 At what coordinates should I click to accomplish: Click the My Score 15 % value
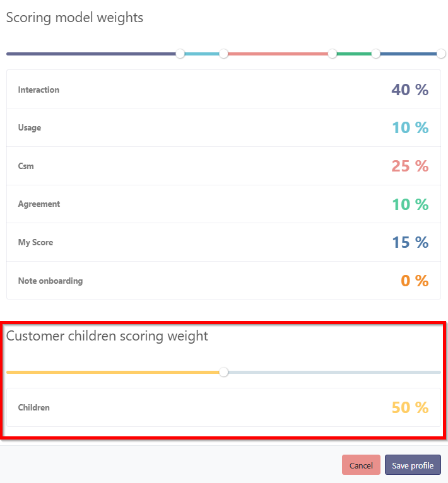coord(410,242)
